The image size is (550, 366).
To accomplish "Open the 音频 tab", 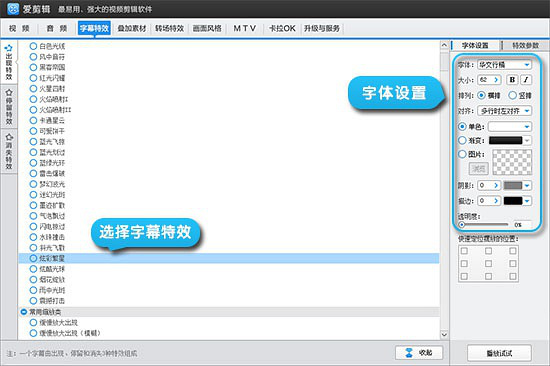I will [x=57, y=28].
